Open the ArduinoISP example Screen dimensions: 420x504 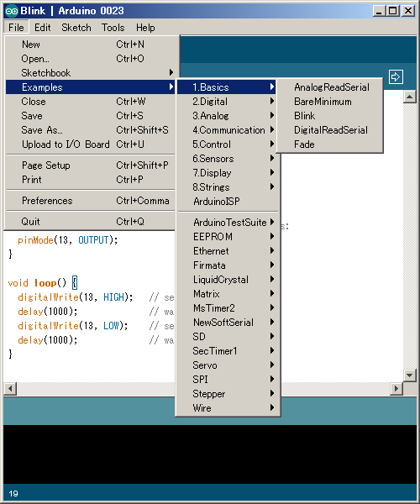point(228,202)
